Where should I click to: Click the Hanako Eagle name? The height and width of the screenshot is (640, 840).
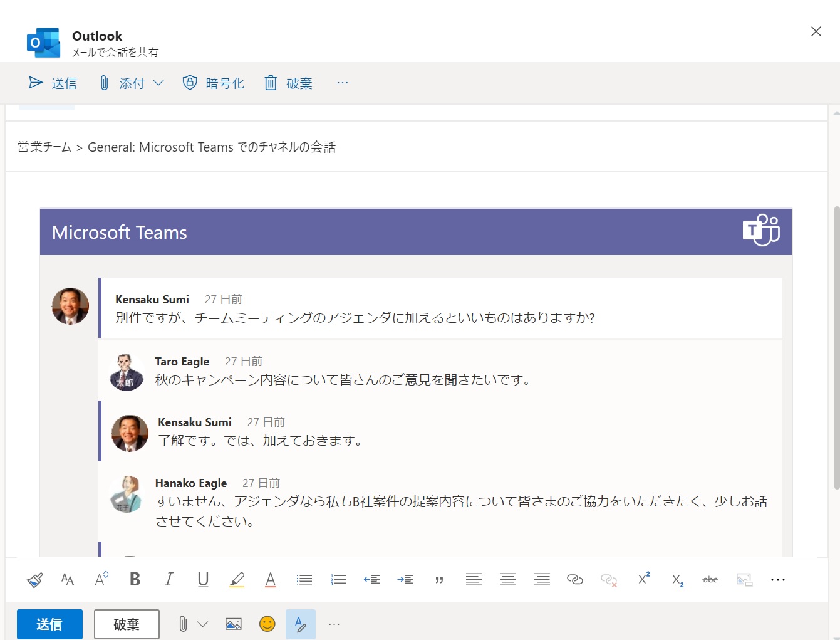pos(191,483)
